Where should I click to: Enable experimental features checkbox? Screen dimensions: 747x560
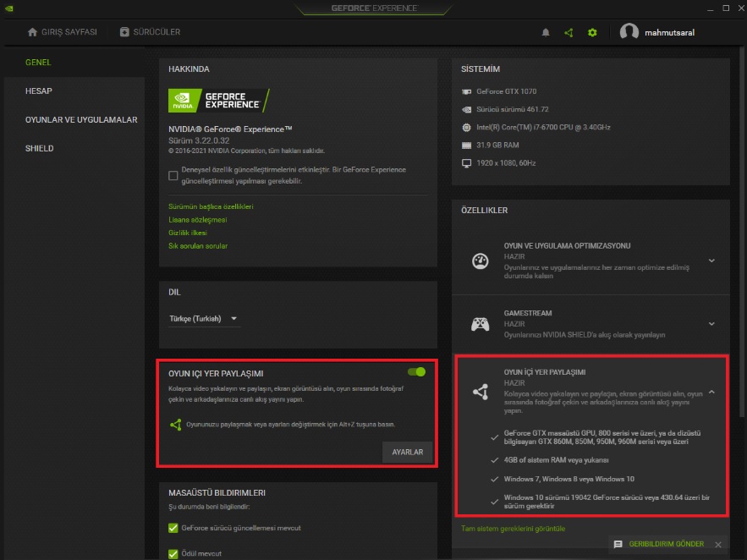(x=173, y=176)
